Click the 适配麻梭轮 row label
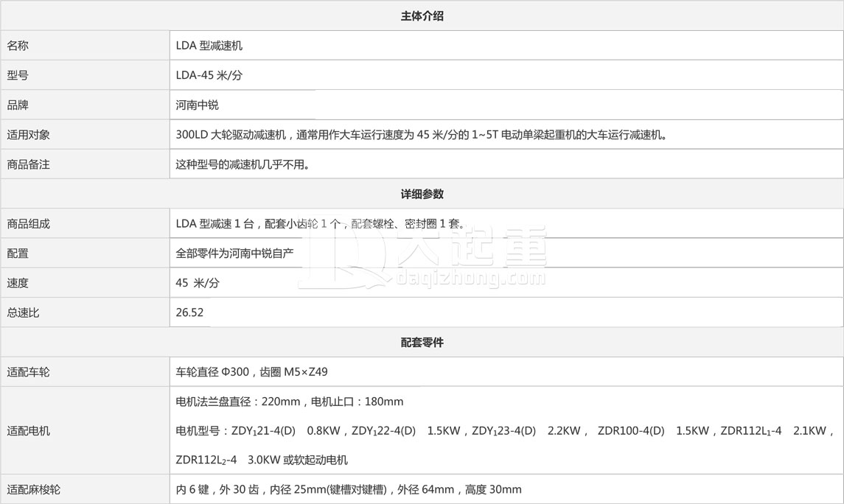The image size is (844, 504). click(34, 489)
